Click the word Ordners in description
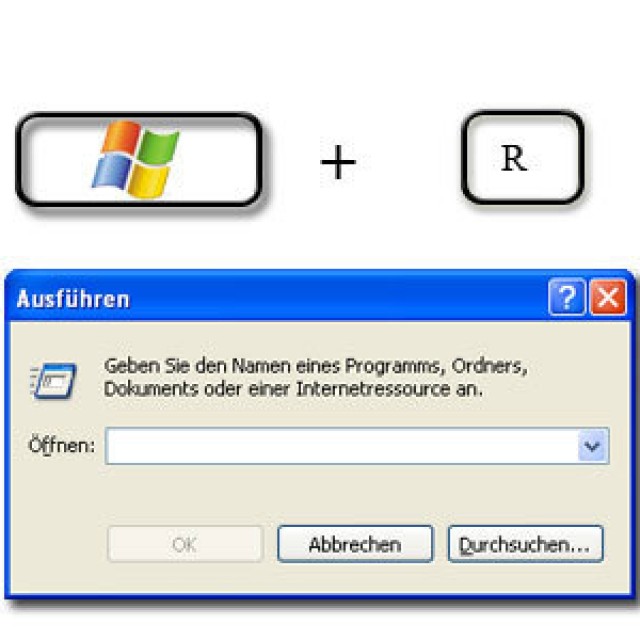This screenshot has height=640, width=640. (489, 366)
